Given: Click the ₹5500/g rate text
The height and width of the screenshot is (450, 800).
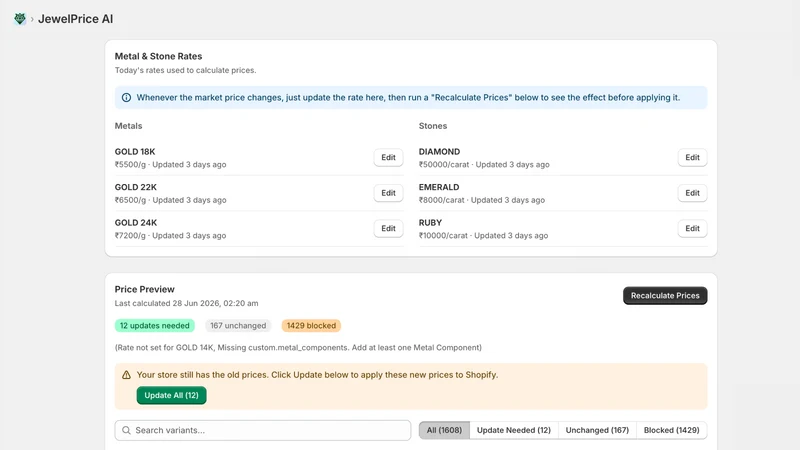Looking at the screenshot, I should (130, 165).
